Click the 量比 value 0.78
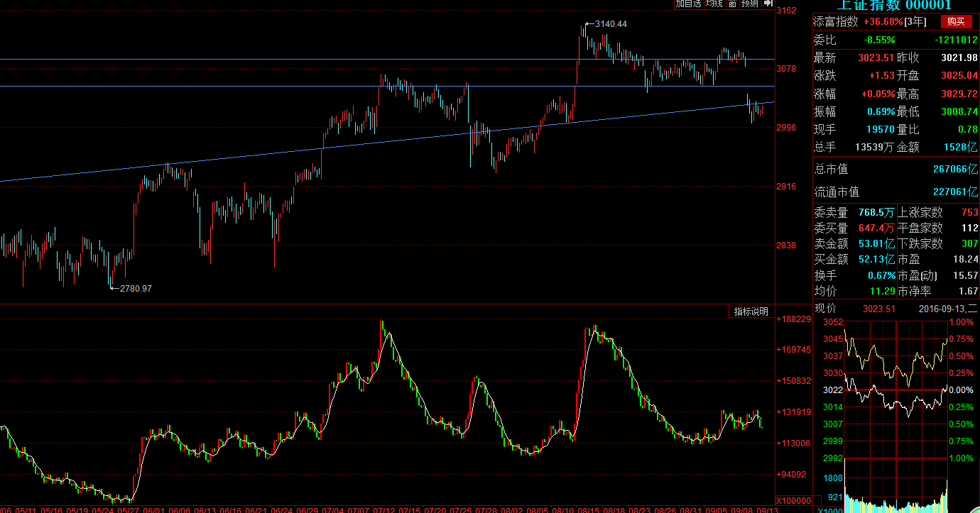The width and height of the screenshot is (980, 513). click(969, 129)
